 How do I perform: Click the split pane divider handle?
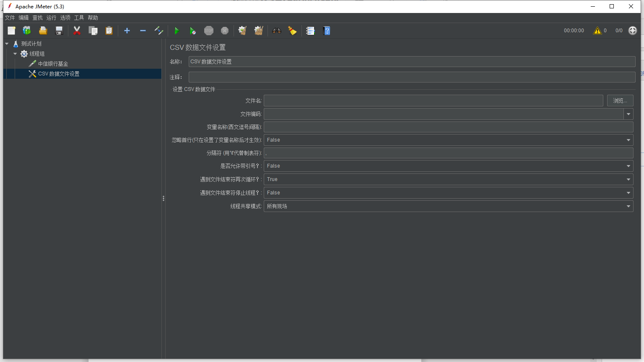(164, 199)
